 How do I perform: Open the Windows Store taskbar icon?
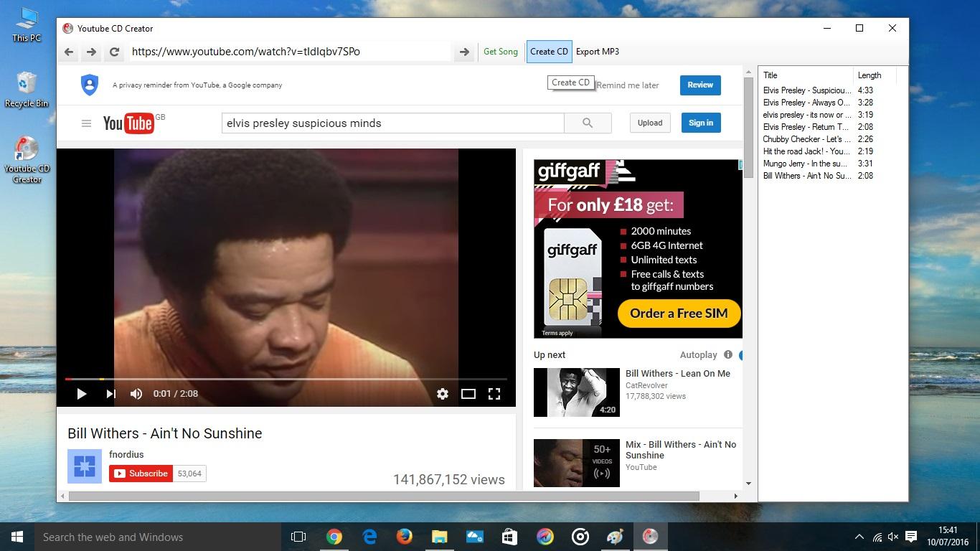point(510,537)
